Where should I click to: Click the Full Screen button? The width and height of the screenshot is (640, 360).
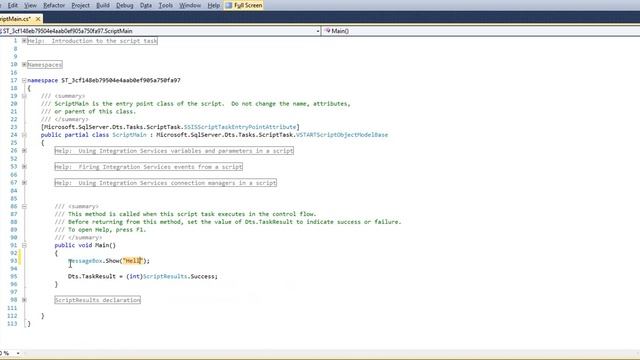point(244,5)
